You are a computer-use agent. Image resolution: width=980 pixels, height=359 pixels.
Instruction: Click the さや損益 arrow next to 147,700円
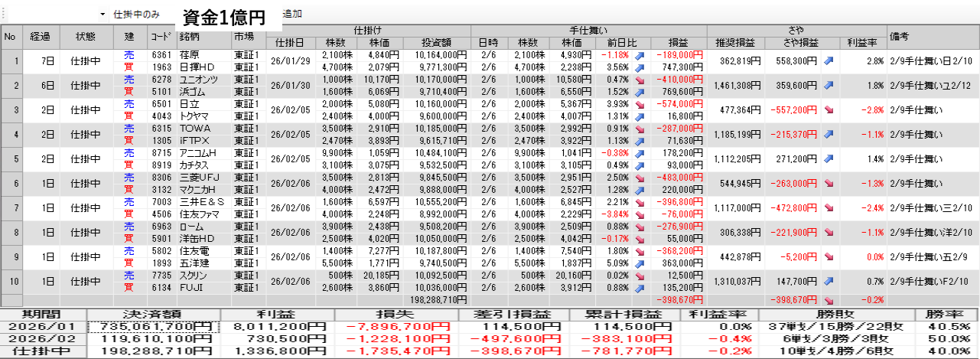[x=829, y=282]
